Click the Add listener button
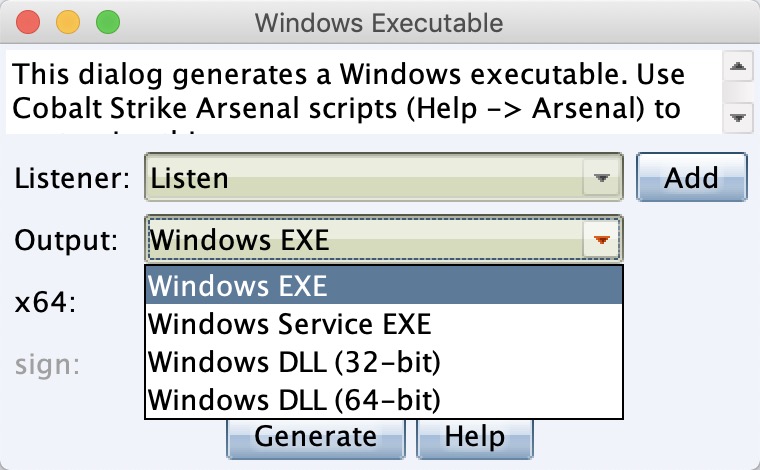Screen dimensions: 760x470 click(x=692, y=177)
